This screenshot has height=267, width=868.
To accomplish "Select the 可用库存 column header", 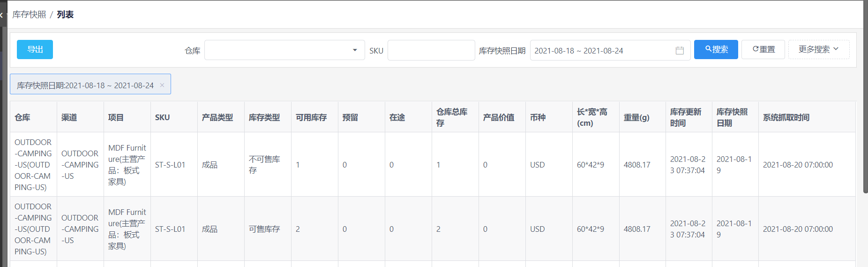I will pyautogui.click(x=311, y=117).
